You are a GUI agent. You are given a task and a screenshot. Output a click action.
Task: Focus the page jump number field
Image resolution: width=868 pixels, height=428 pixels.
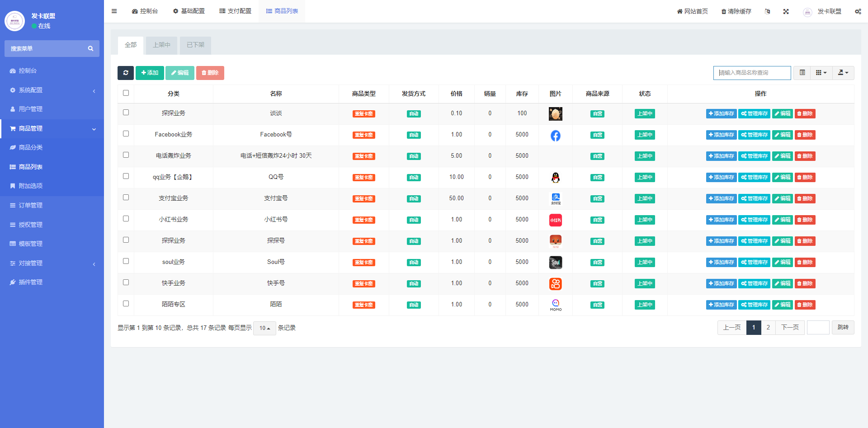point(818,328)
